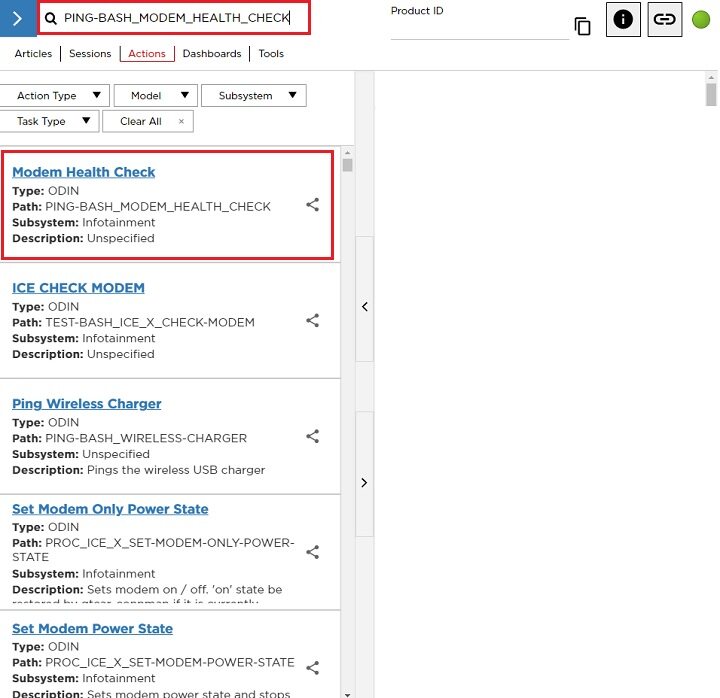
Task: Collapse the results panel with left chevron
Action: coord(364,307)
